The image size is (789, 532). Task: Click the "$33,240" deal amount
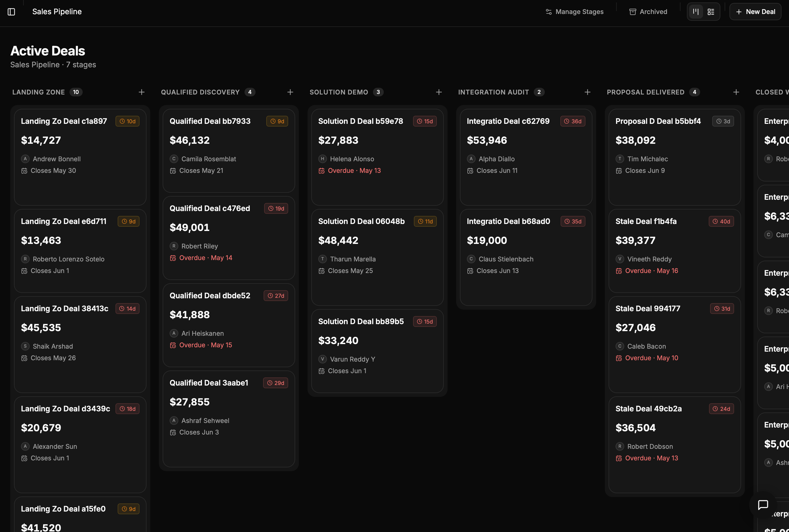[338, 340]
